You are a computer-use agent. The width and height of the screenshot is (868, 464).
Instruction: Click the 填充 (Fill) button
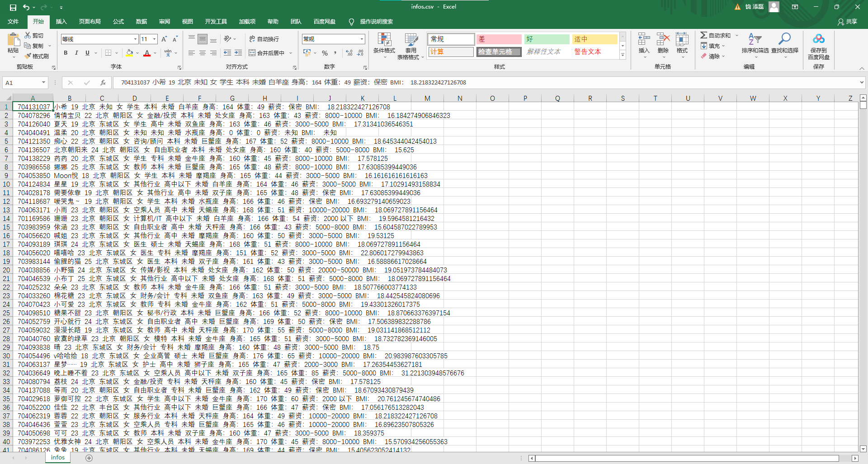(x=711, y=46)
